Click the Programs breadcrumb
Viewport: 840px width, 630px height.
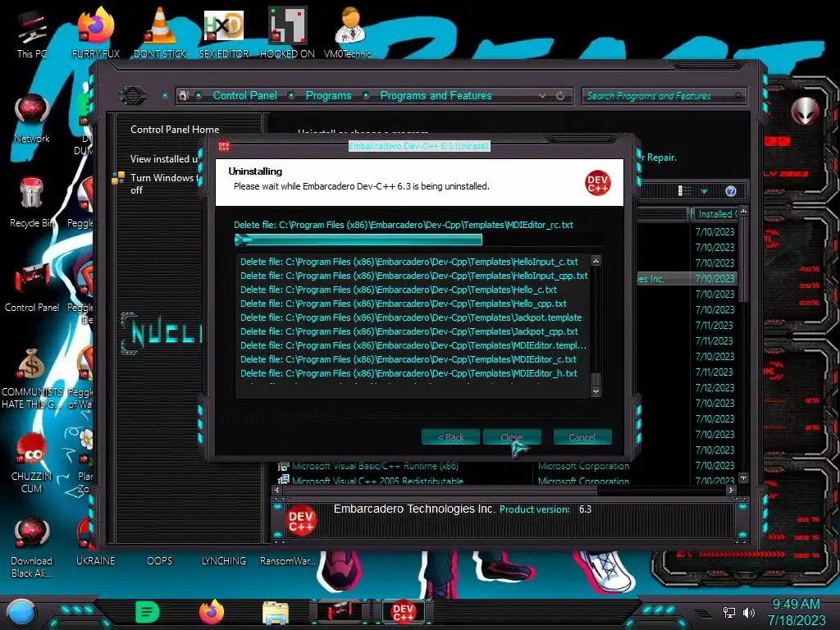coord(328,95)
